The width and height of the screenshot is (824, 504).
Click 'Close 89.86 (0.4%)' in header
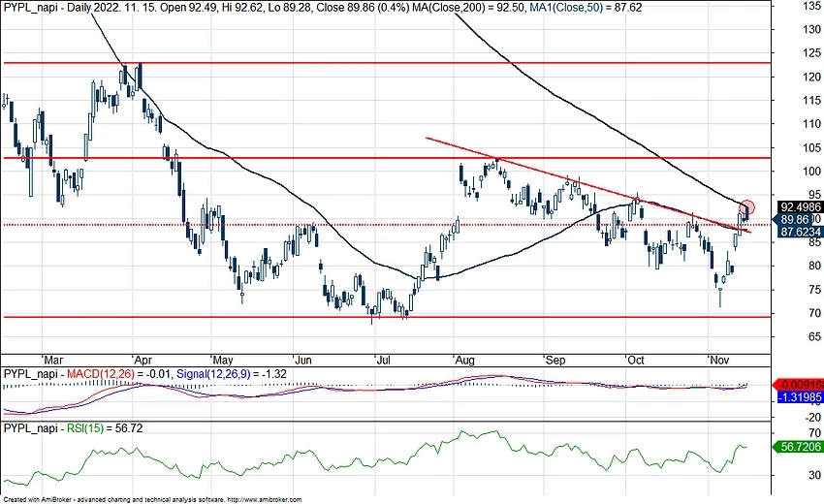coord(363,8)
